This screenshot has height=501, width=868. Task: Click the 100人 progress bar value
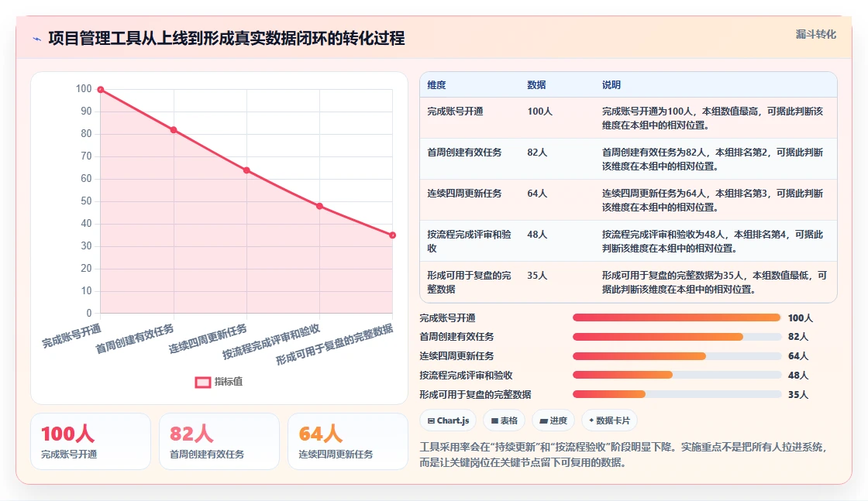tap(800, 318)
